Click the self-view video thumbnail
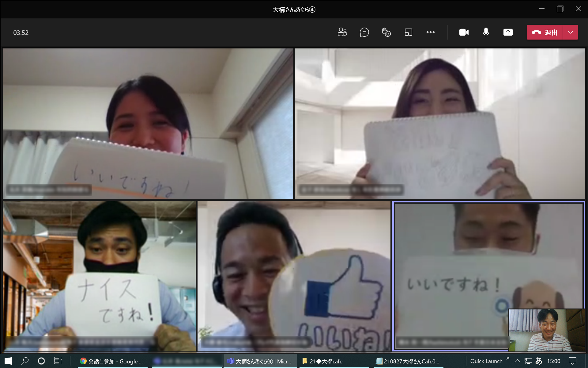This screenshot has width=588, height=368. click(x=547, y=330)
